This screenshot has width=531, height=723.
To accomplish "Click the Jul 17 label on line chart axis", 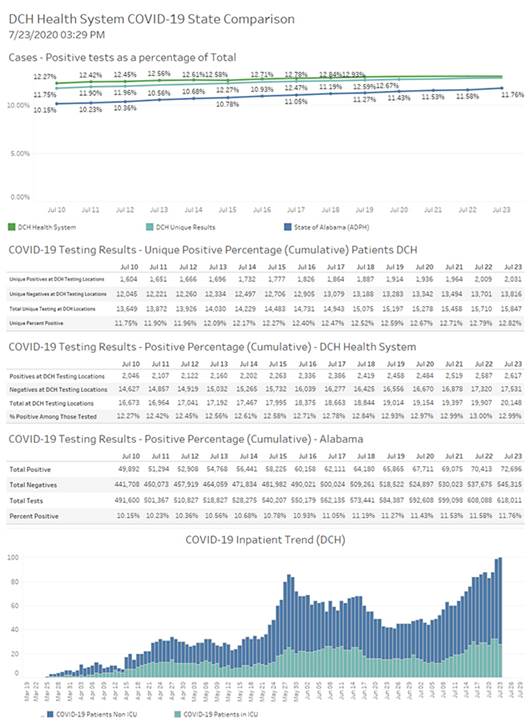I will coord(296,210).
